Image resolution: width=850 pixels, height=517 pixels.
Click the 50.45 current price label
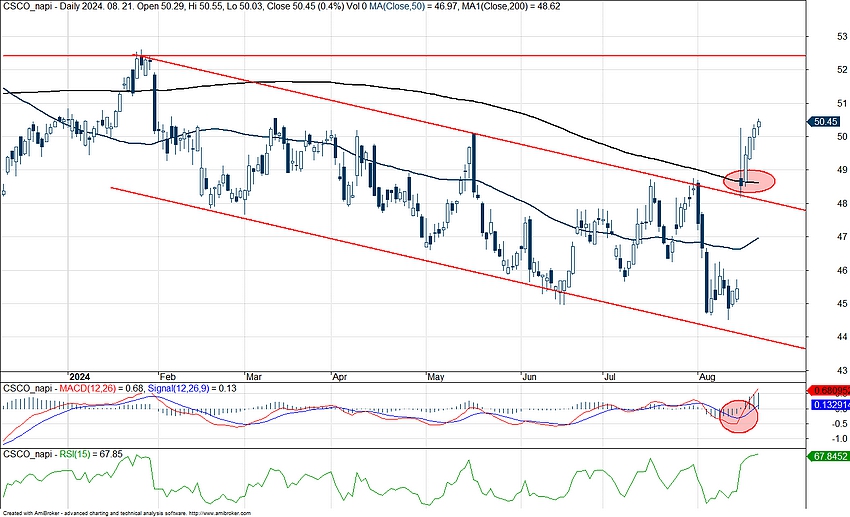825,122
